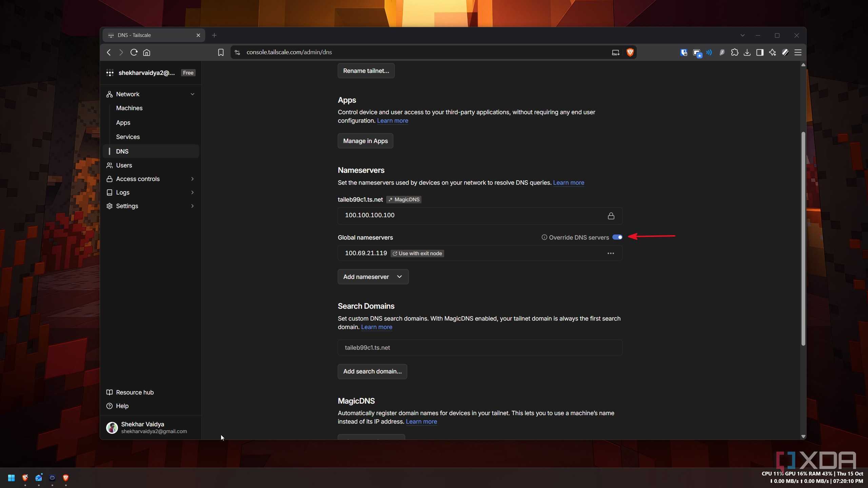Click Brave Shields lion icon
The image size is (868, 488).
(x=630, y=52)
